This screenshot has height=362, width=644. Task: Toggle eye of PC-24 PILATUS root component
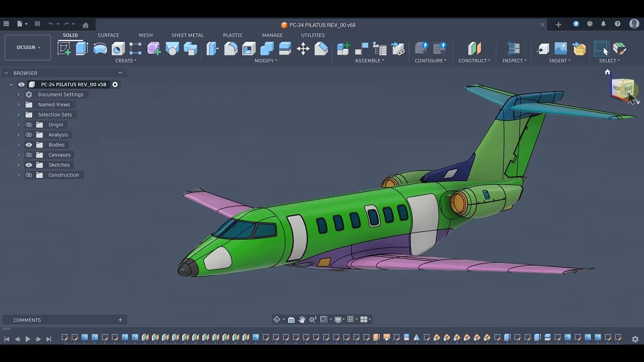21,84
